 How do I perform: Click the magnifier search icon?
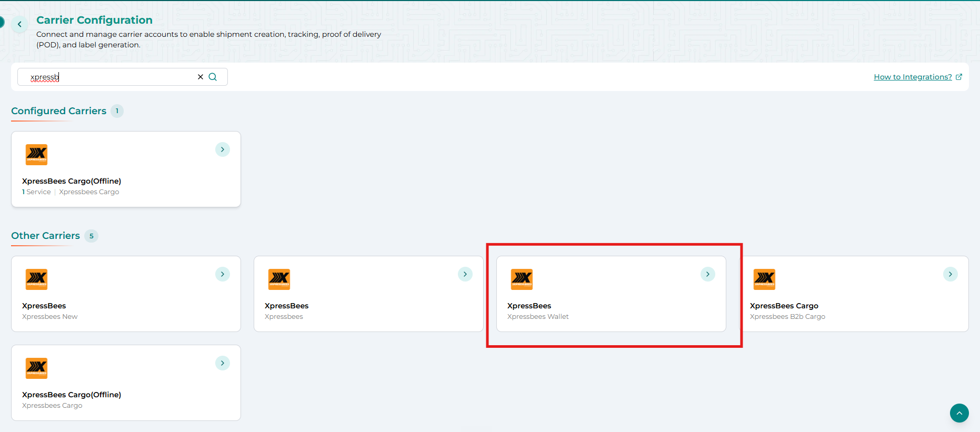coord(213,77)
